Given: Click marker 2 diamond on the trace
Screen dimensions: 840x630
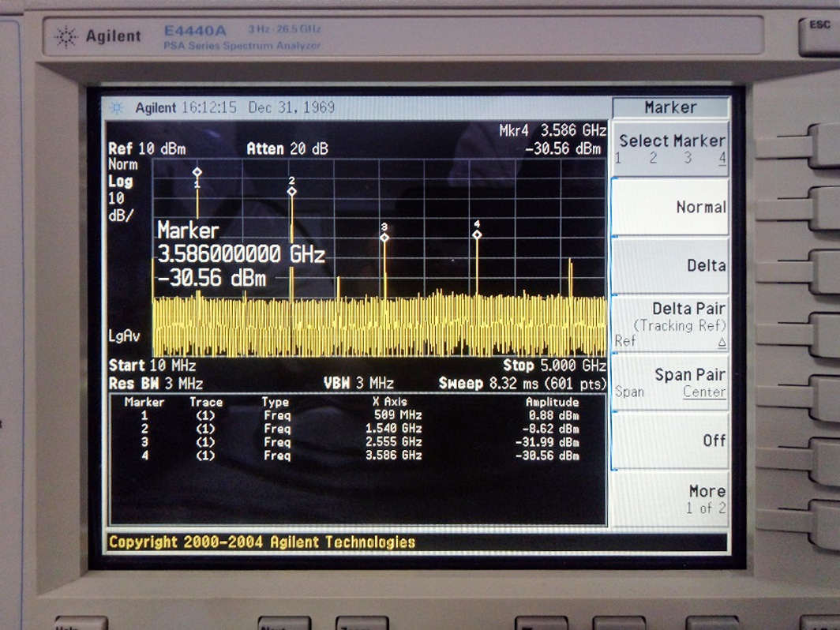Looking at the screenshot, I should 291,191.
